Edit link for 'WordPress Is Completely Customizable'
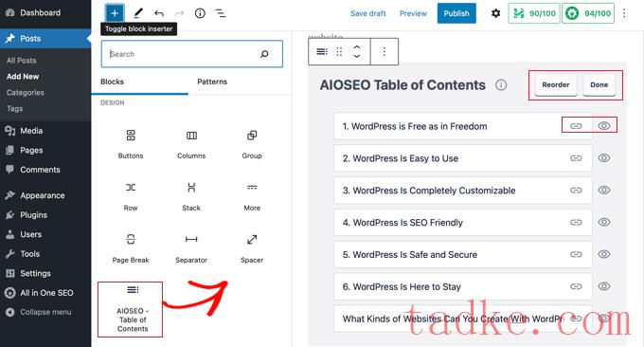This screenshot has height=347, width=644. (576, 190)
